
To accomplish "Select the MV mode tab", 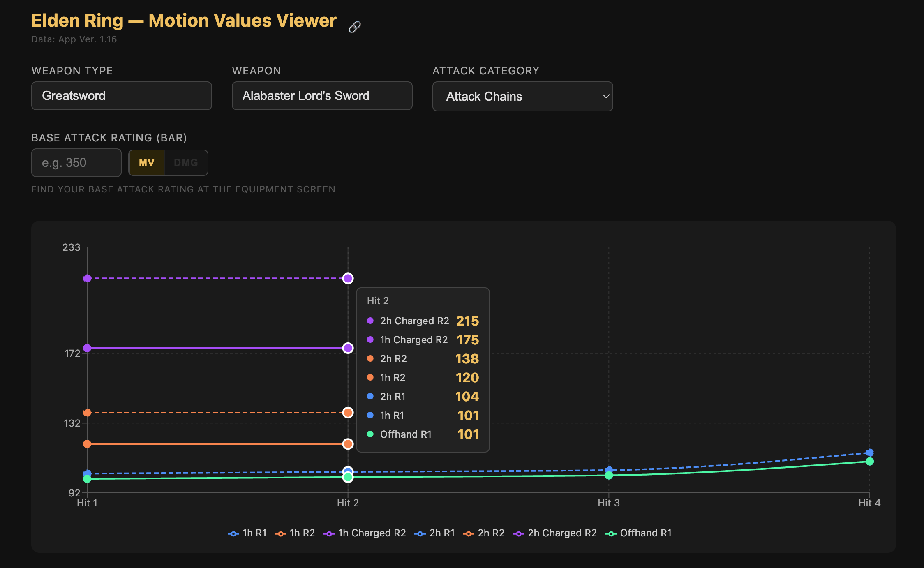I will click(147, 163).
